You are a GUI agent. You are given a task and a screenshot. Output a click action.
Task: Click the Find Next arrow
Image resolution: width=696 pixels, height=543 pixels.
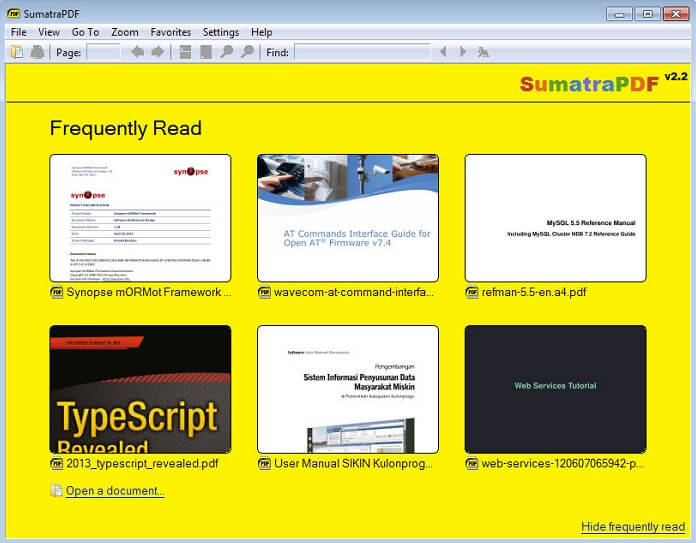point(463,52)
